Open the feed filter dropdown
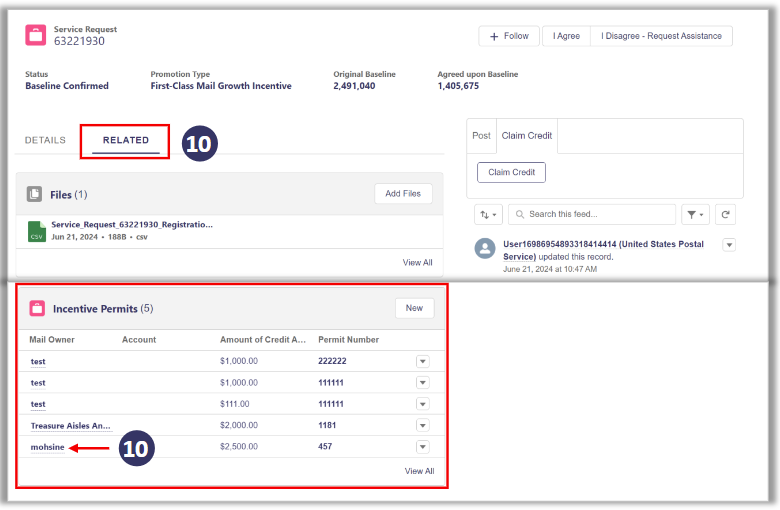This screenshot has width=780, height=510. 695,214
